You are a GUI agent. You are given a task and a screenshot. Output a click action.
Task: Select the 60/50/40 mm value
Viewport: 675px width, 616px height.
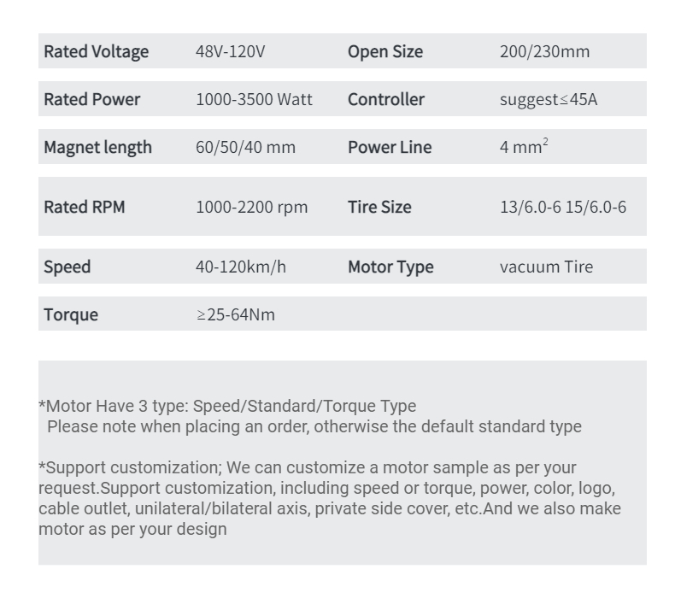click(x=245, y=147)
